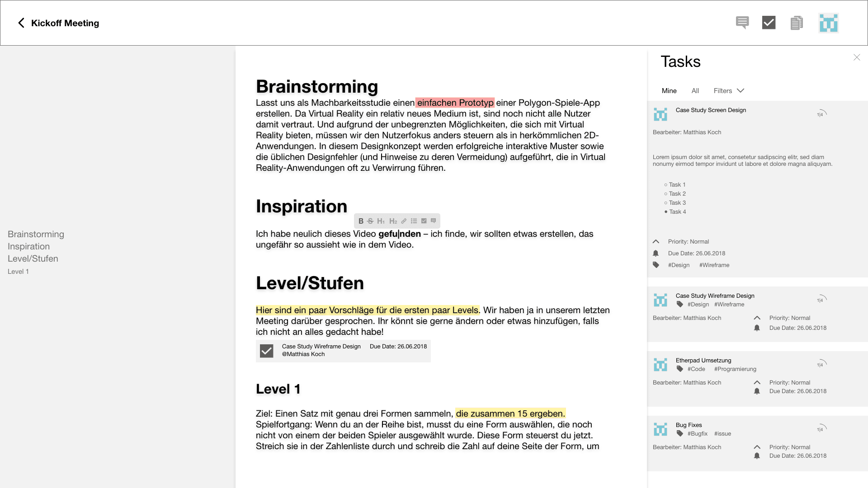Image resolution: width=868 pixels, height=488 pixels.
Task: Click the chat/comments panel icon
Action: [x=742, y=23]
